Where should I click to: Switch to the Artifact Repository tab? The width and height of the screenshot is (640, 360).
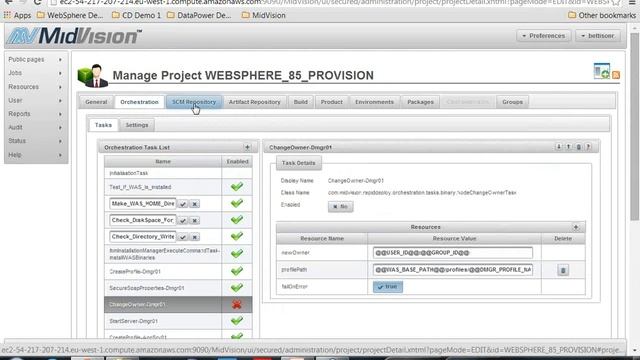pos(255,102)
